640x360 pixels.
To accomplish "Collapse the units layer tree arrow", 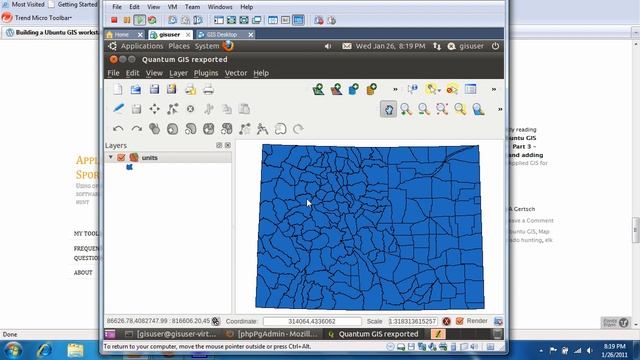I will pyautogui.click(x=111, y=157).
